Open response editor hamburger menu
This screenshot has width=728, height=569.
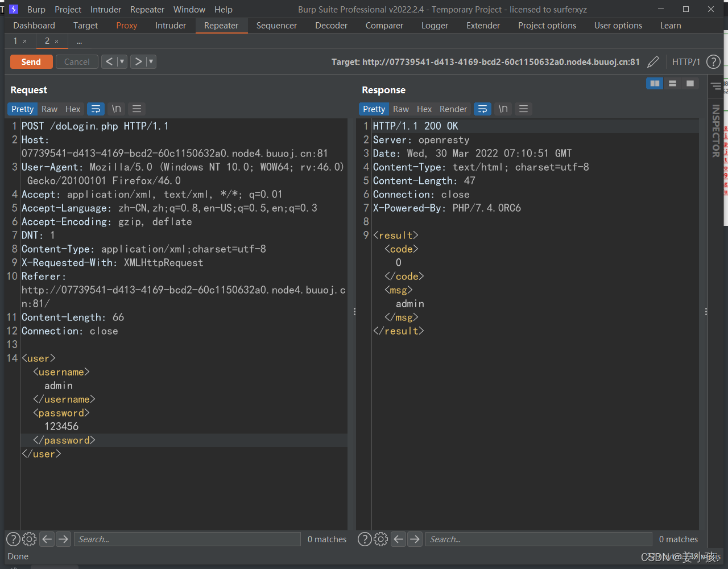tap(524, 109)
